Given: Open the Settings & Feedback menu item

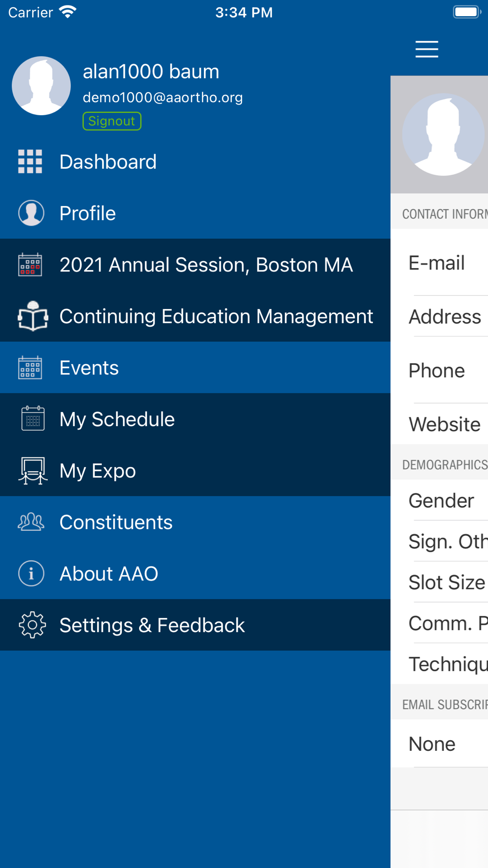Looking at the screenshot, I should coord(152,625).
